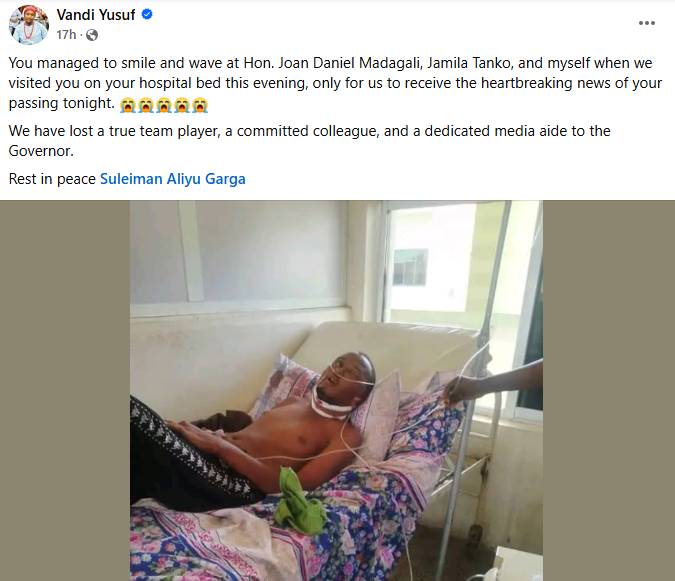Click the middle crying emoji
Image resolution: width=675 pixels, height=581 pixels.
click(164, 105)
